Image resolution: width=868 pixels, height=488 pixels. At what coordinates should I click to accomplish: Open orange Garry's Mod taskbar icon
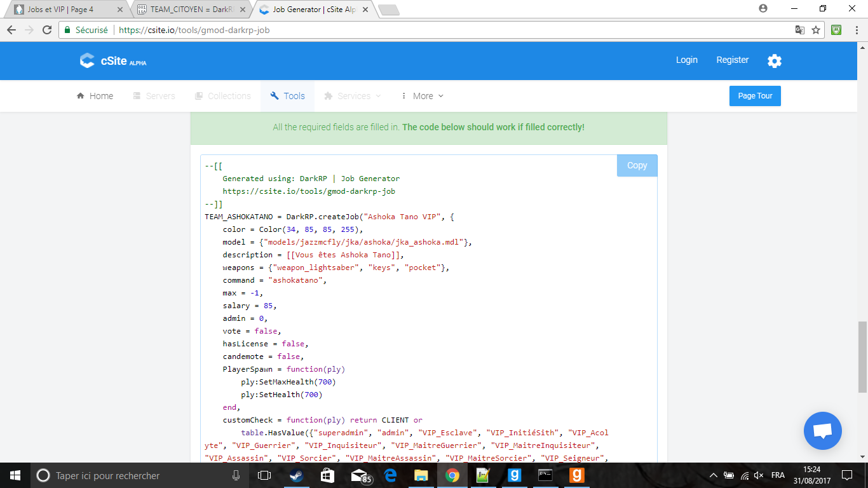(576, 475)
